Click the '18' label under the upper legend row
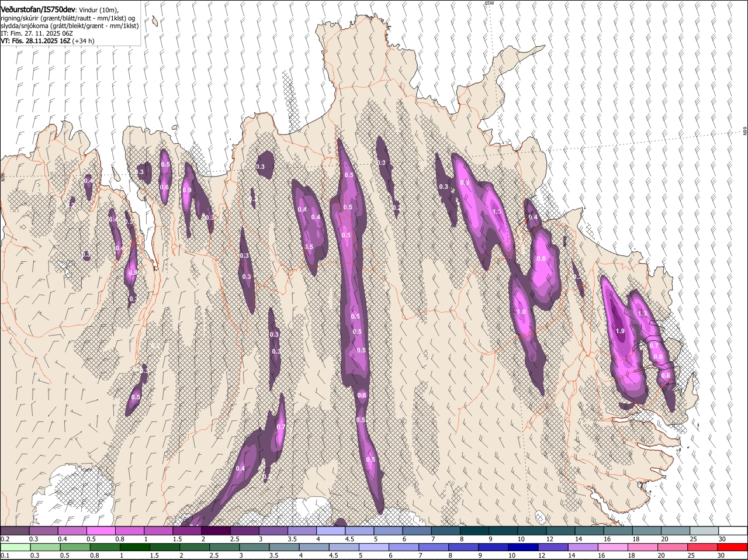The width and height of the screenshot is (748, 560). click(x=636, y=538)
